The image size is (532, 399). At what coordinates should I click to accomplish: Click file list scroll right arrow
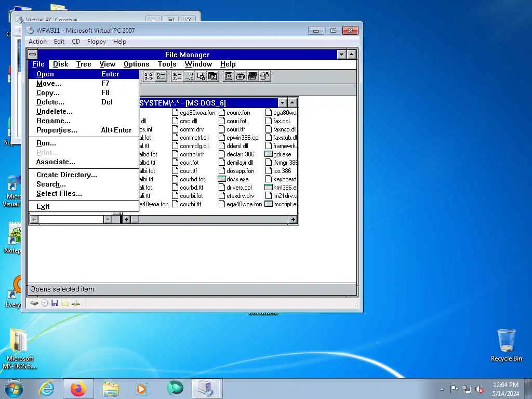point(293,220)
